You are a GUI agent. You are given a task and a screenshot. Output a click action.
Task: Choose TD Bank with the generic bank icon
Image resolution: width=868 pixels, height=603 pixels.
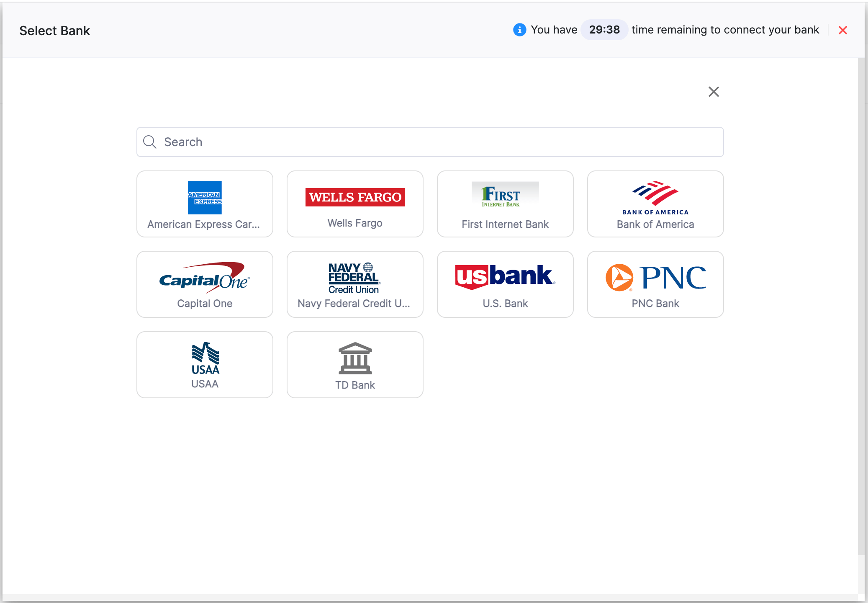pos(355,364)
